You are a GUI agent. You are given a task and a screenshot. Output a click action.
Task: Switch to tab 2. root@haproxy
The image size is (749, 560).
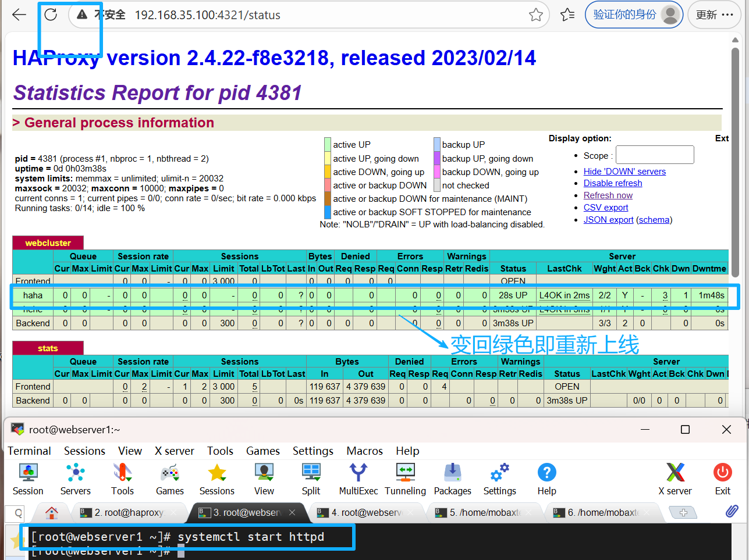[x=128, y=512]
